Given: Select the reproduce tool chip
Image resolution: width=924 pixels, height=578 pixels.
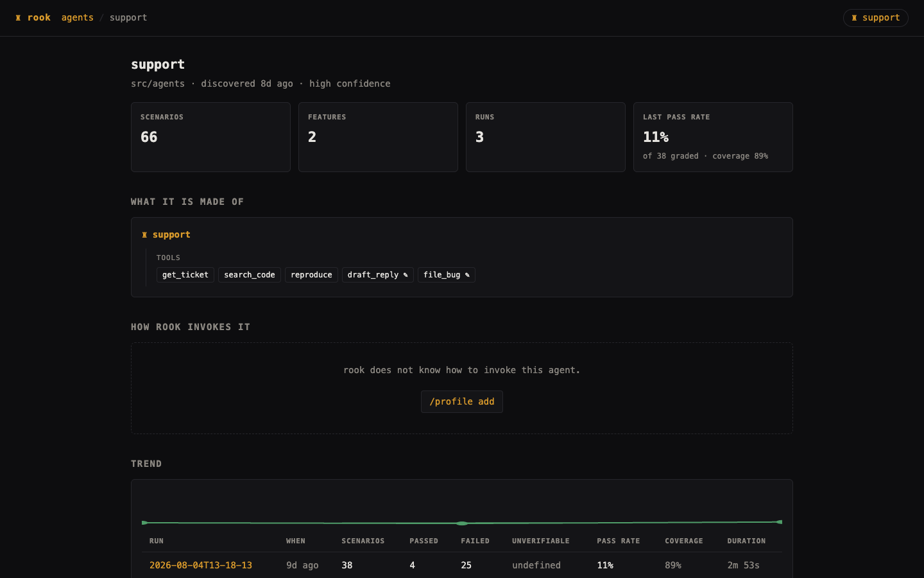Looking at the screenshot, I should pos(311,275).
